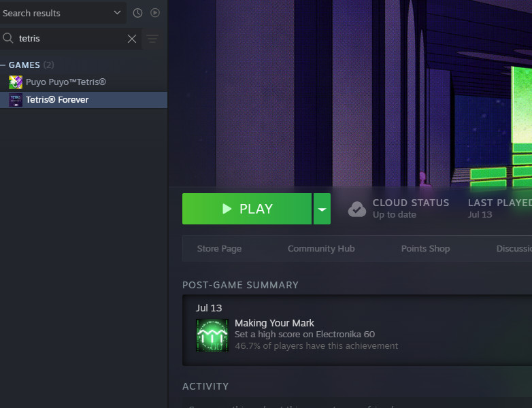
Task: Launch the game with PLAY button
Action: coord(247,209)
